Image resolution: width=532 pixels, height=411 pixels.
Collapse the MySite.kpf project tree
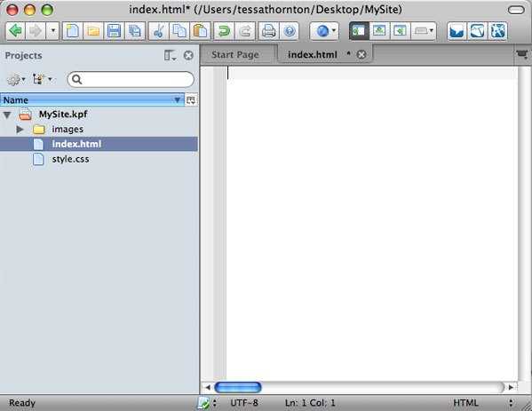point(7,115)
